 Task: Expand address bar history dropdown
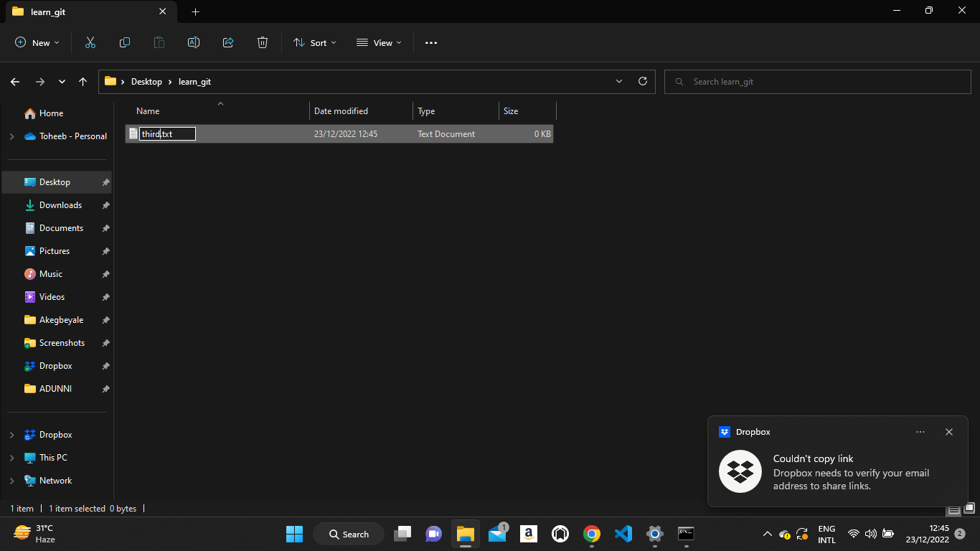click(619, 82)
